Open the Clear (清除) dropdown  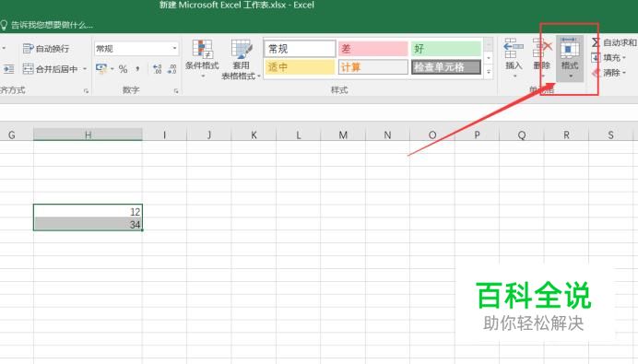click(x=608, y=73)
